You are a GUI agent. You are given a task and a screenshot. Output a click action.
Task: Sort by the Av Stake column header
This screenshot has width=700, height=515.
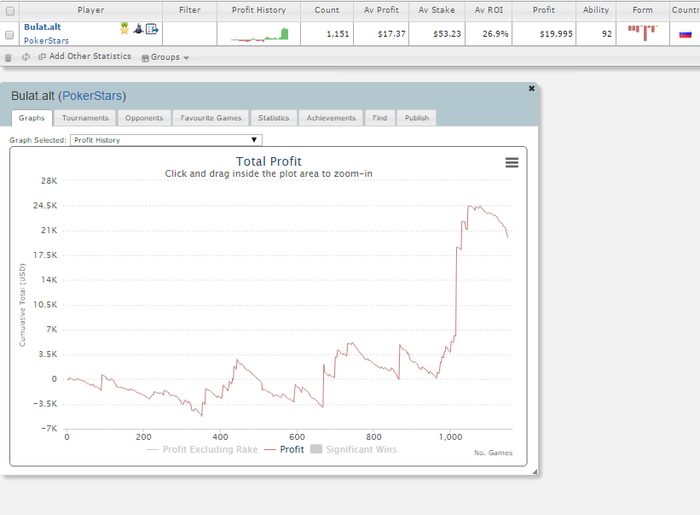437,10
